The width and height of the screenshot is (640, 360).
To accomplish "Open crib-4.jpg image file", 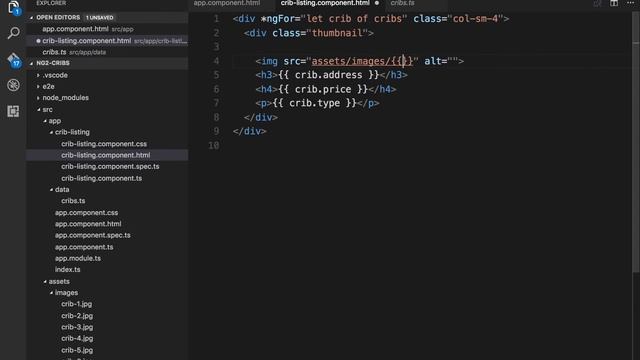I will pyautogui.click(x=77, y=338).
